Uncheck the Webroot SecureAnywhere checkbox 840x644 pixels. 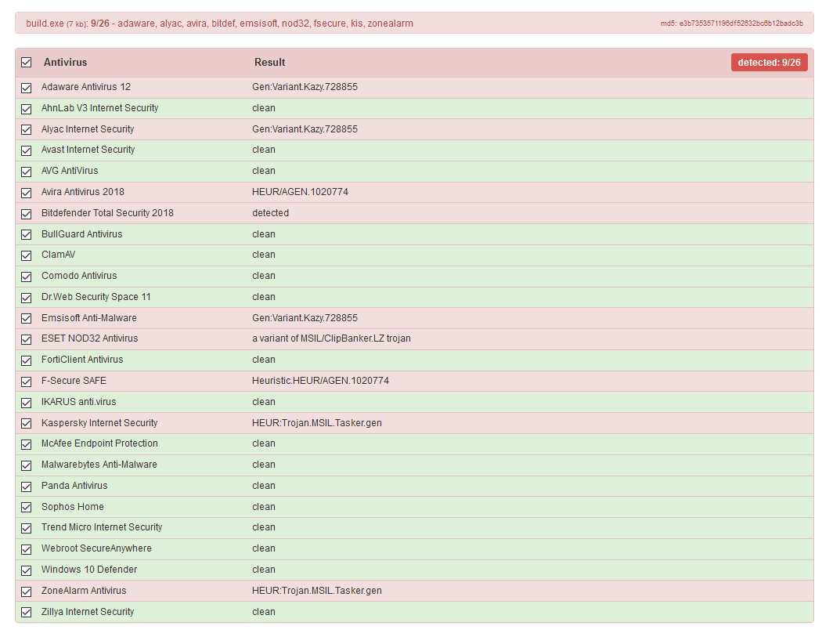tap(27, 550)
